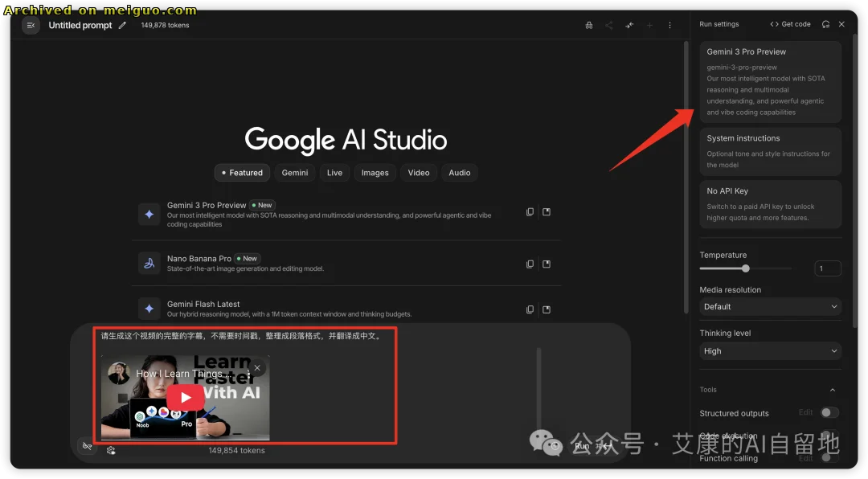Screen dimensions: 868x479
Task: Click the Temperature slider handle
Action: click(746, 268)
